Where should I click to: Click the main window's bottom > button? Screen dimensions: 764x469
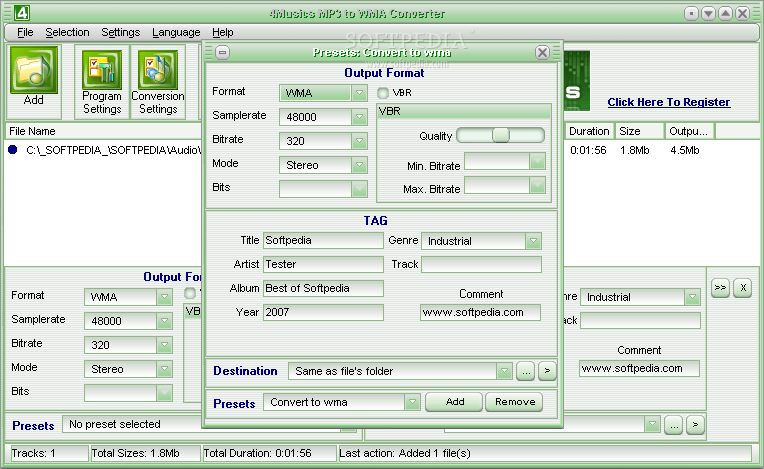point(695,425)
